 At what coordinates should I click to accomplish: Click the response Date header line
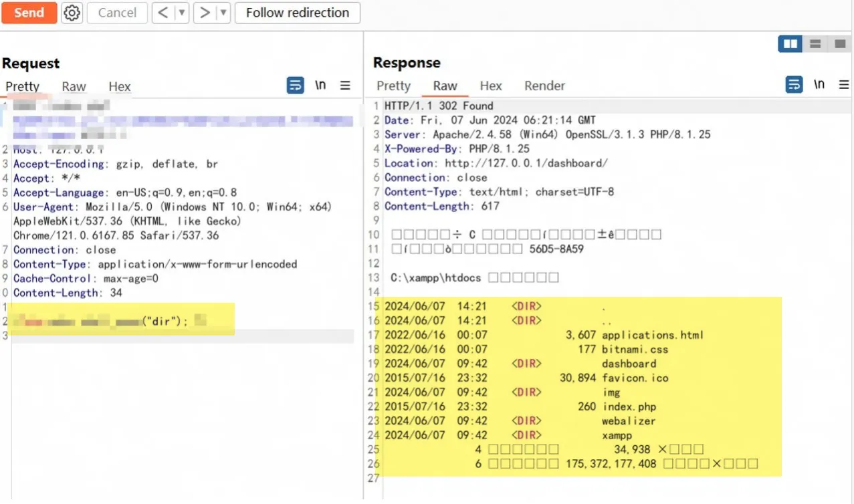click(x=490, y=120)
